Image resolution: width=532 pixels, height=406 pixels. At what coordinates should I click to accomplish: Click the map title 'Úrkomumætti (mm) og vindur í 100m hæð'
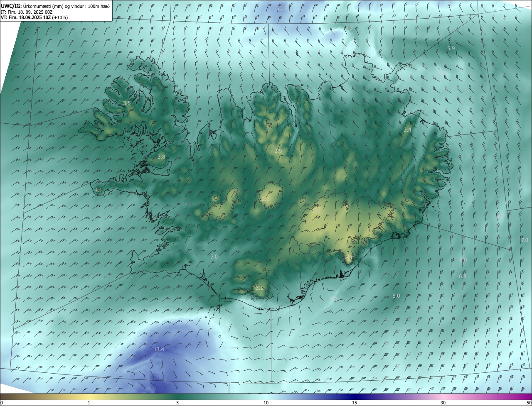click(67, 6)
